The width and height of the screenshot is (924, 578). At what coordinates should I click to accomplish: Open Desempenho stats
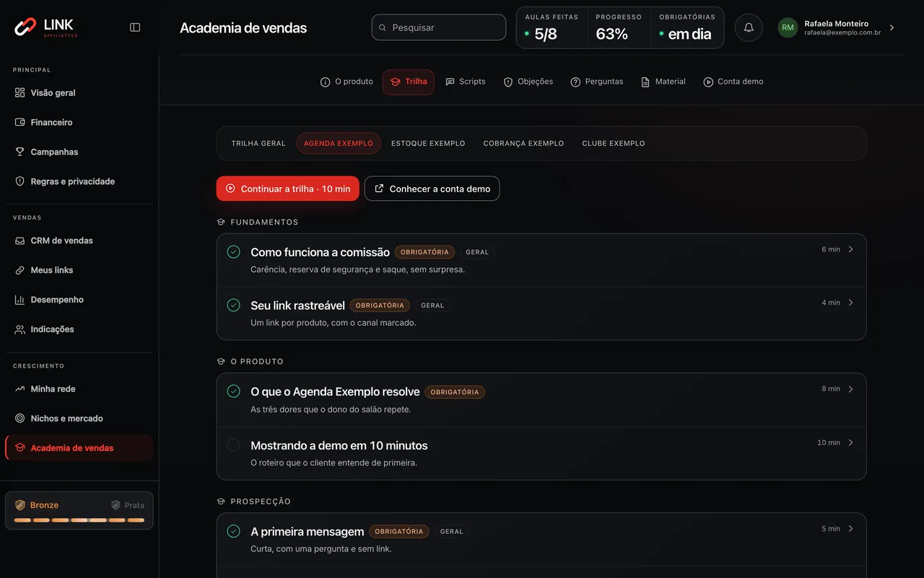click(79, 300)
